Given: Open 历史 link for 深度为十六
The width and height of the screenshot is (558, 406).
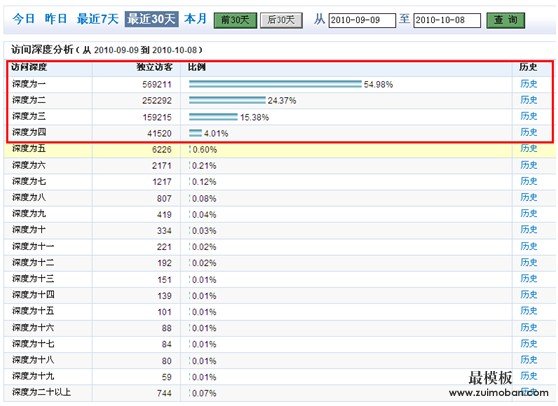Looking at the screenshot, I should (528, 327).
